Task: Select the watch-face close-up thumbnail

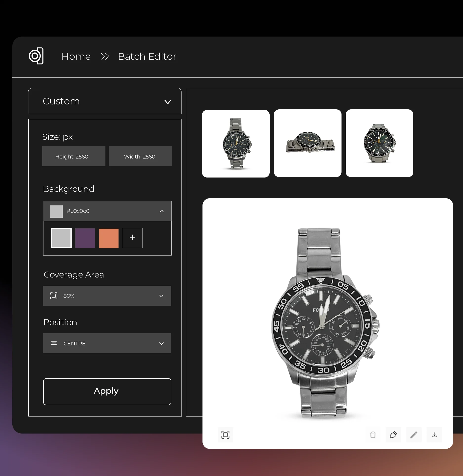Action: pos(380,143)
